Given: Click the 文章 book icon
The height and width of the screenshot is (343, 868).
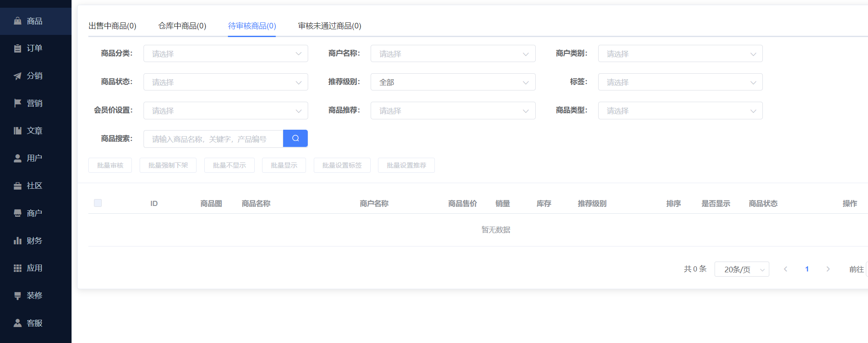Looking at the screenshot, I should [18, 131].
